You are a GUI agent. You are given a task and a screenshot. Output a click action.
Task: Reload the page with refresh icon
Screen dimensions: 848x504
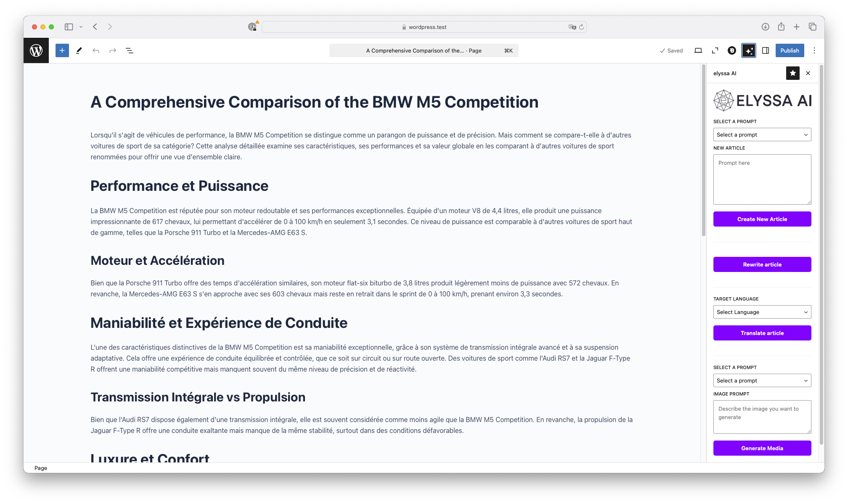pos(582,27)
